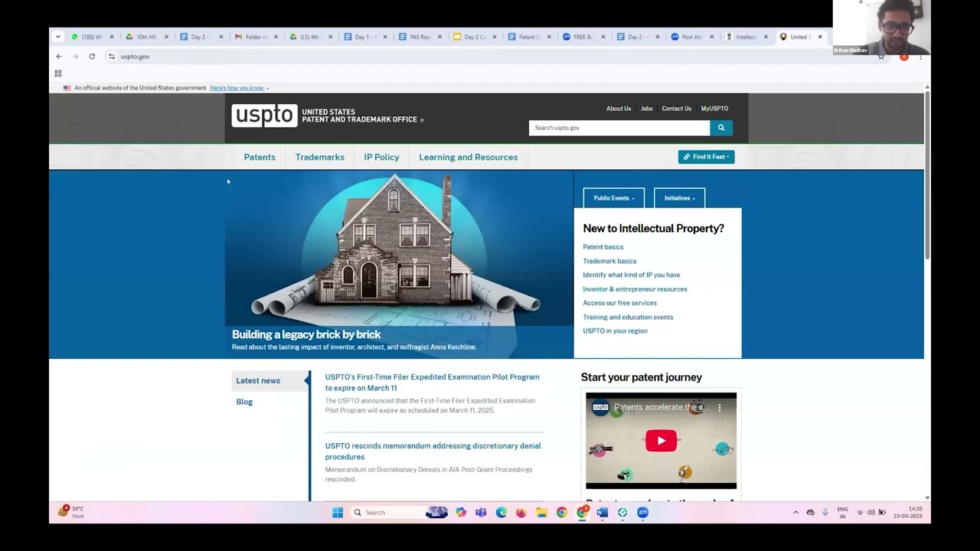The height and width of the screenshot is (551, 980).
Task: Open the YouTube video's three-dot menu
Action: 719,408
